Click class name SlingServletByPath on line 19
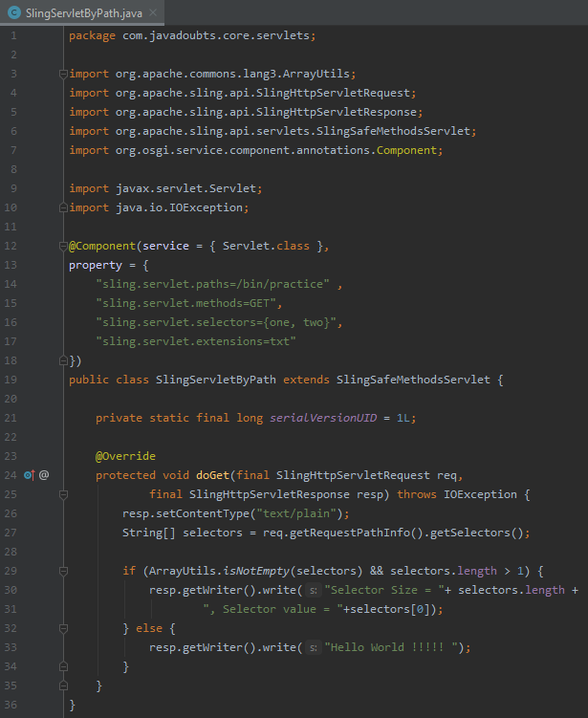 (216, 381)
